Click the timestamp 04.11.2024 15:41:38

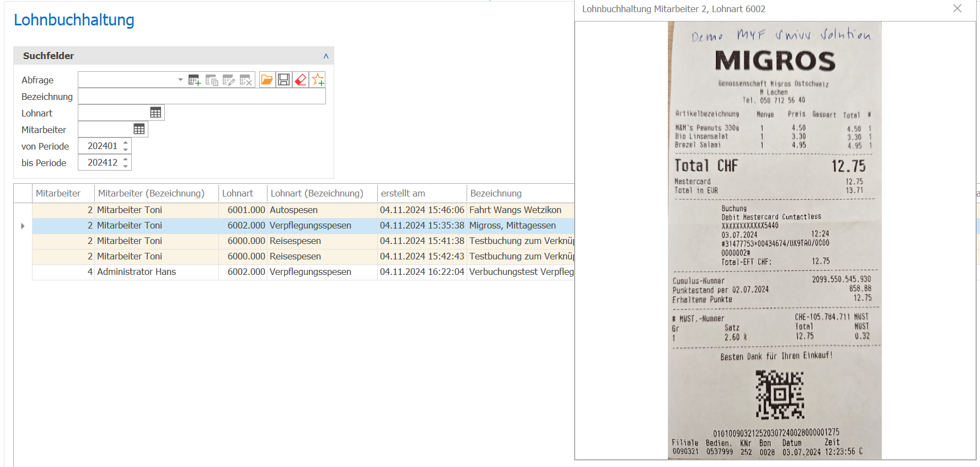(422, 241)
